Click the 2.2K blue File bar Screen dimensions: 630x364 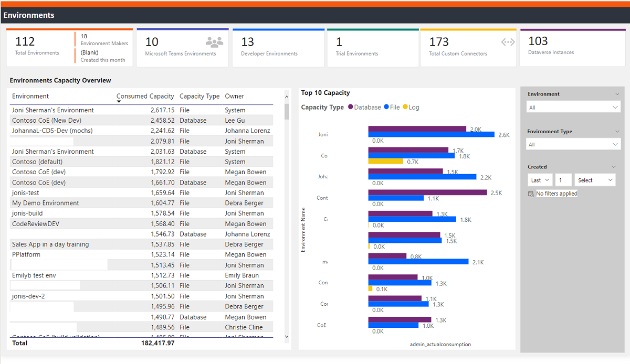pyautogui.click(x=423, y=177)
